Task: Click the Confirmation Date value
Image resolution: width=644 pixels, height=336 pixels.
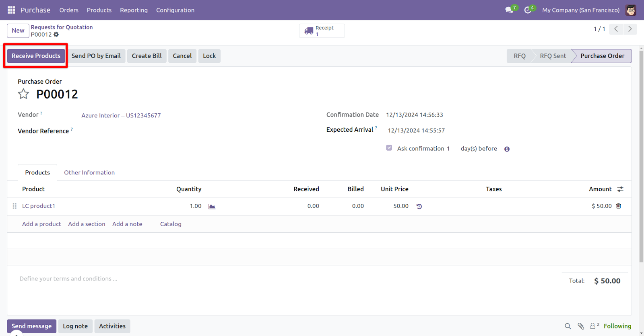Action: 415,115
